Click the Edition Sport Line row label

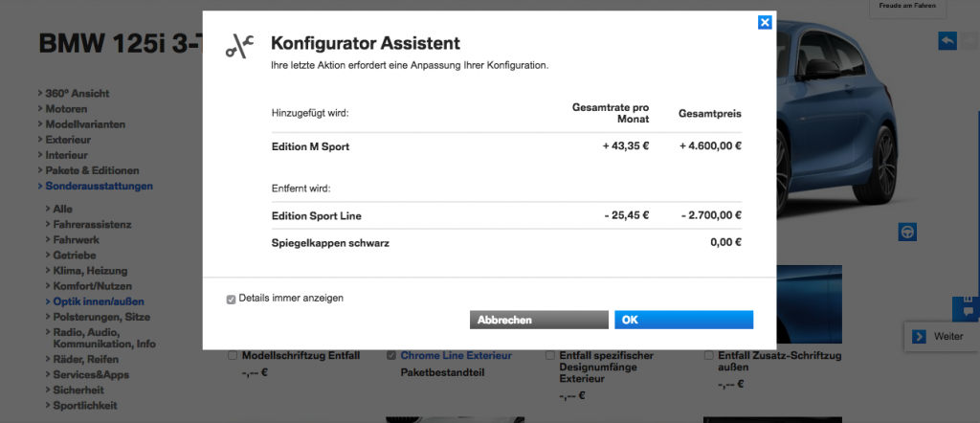(316, 216)
